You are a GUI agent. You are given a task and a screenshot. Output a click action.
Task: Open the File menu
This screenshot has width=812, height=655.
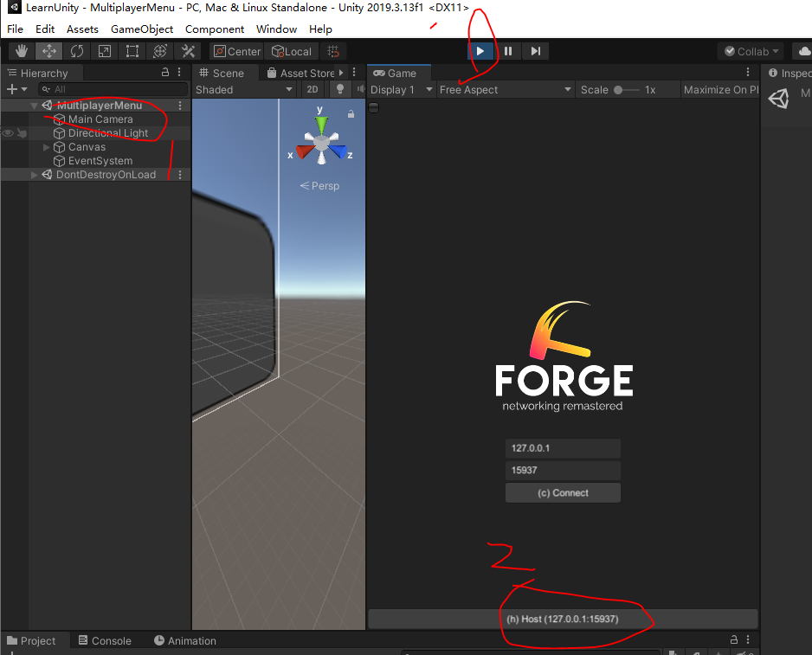[15, 29]
